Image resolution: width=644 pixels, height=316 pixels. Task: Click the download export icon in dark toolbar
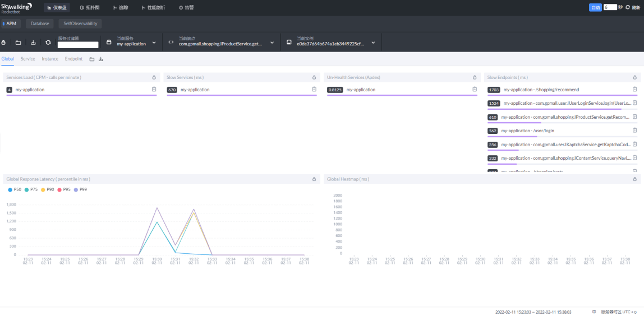(33, 42)
